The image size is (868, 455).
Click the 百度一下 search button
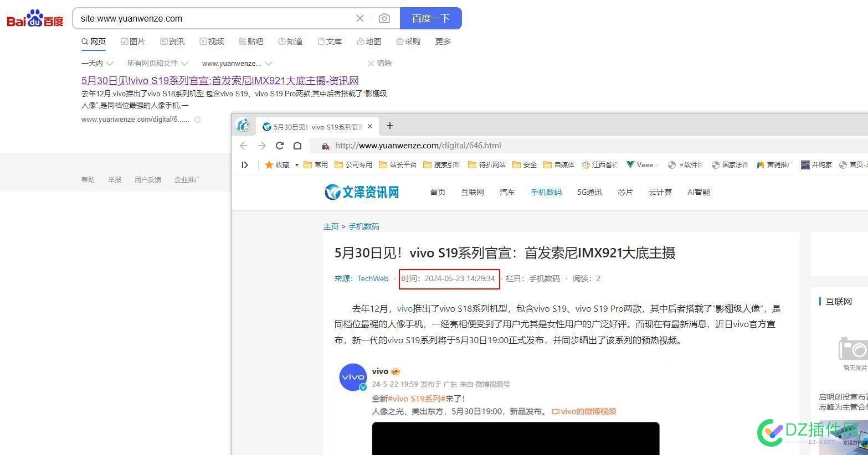point(430,18)
